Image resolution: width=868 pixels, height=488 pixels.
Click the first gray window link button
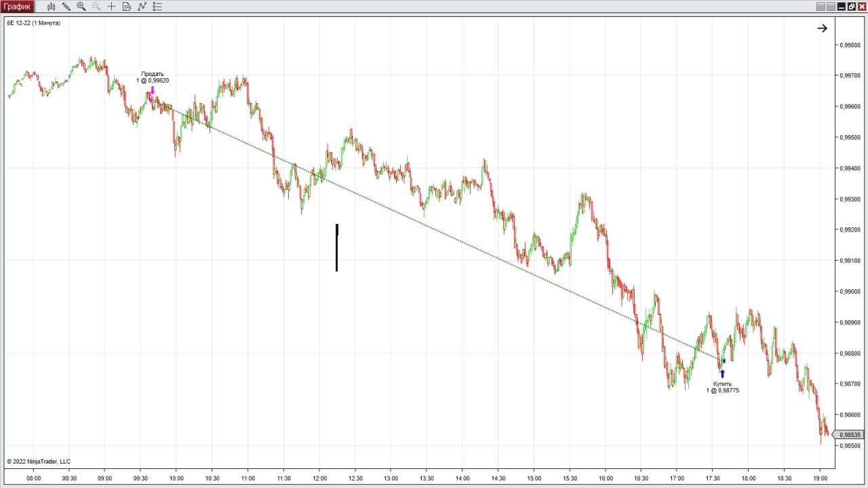pyautogui.click(x=821, y=7)
